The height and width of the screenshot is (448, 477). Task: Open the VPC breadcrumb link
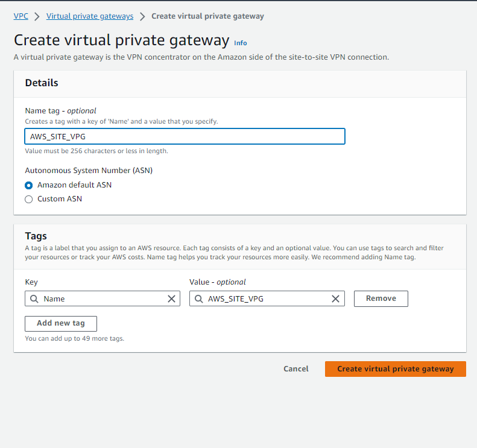coord(21,16)
